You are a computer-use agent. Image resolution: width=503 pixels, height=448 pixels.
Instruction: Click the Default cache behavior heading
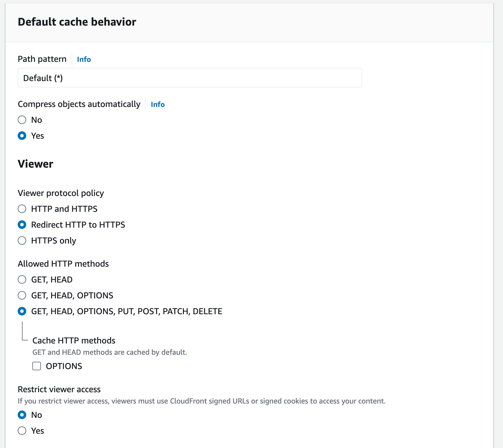(x=77, y=22)
